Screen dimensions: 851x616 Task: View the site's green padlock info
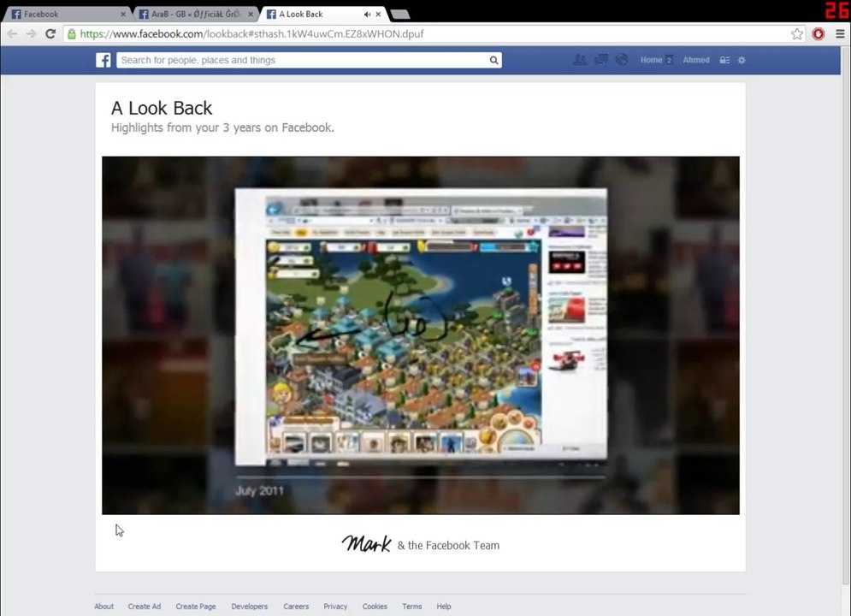71,34
